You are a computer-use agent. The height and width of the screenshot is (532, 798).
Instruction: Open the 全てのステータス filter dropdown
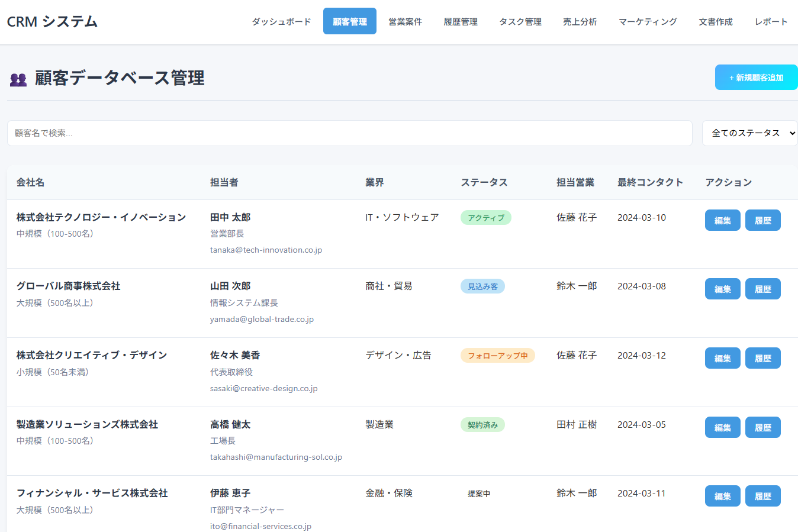coord(749,133)
